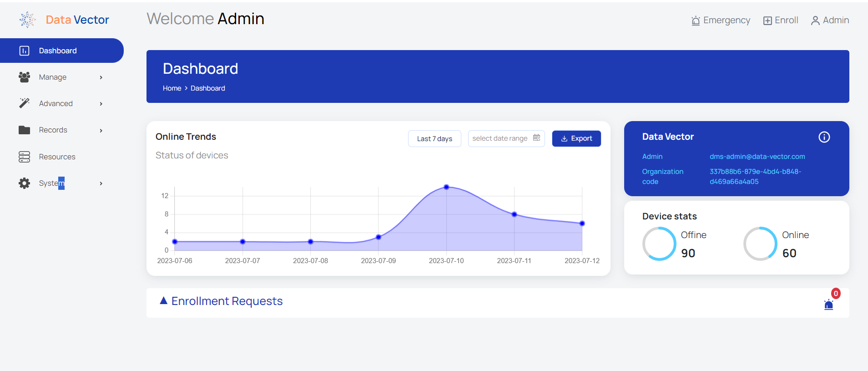
Task: Click the Data Vector logo icon
Action: coord(27,20)
